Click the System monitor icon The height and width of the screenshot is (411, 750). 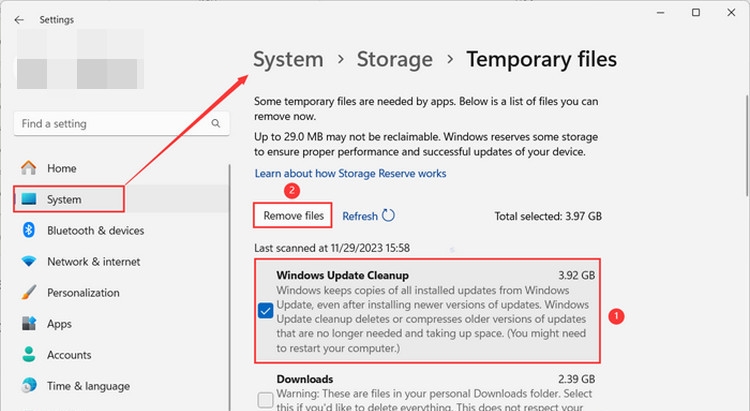[x=29, y=199]
